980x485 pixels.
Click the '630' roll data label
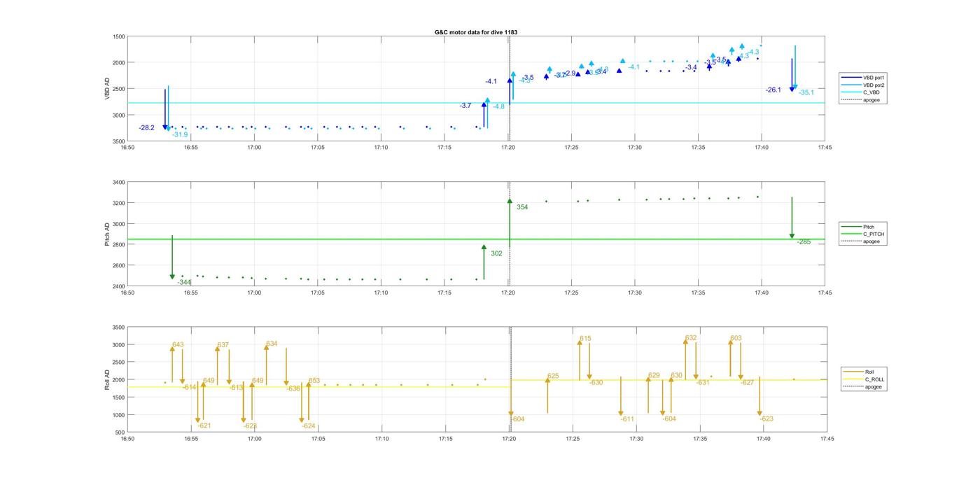676,375
